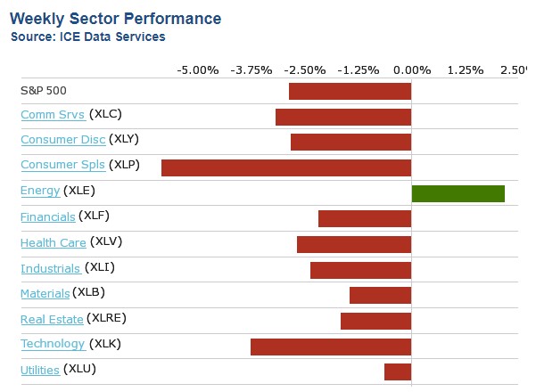Open the Real Estate sector link
This screenshot has height=392, width=536.
[52, 320]
